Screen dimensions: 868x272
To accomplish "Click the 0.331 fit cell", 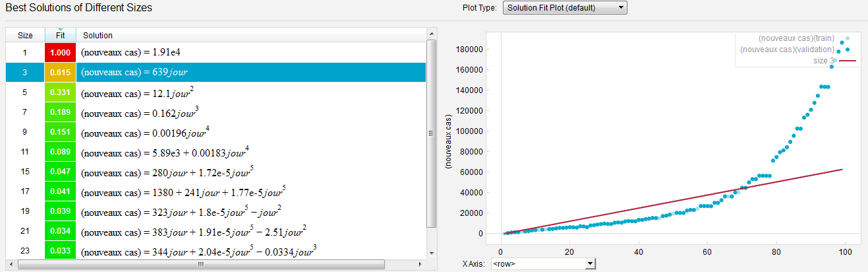I will click(60, 92).
